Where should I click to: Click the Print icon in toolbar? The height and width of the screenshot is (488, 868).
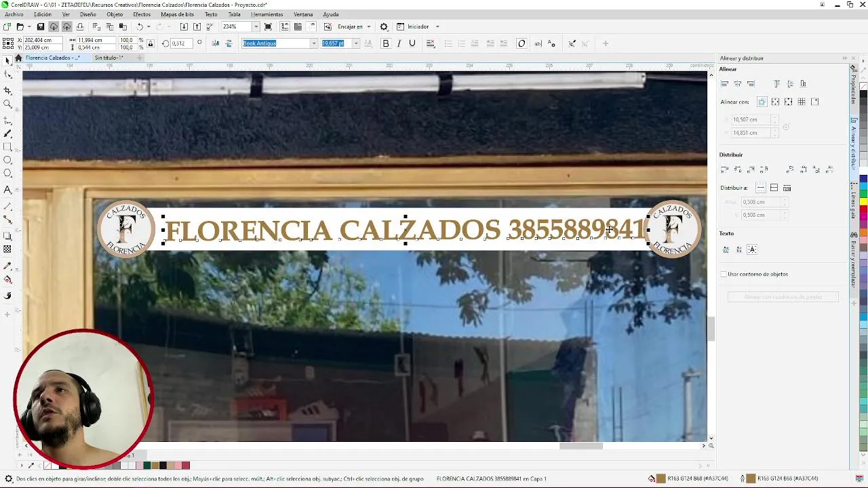[80, 26]
